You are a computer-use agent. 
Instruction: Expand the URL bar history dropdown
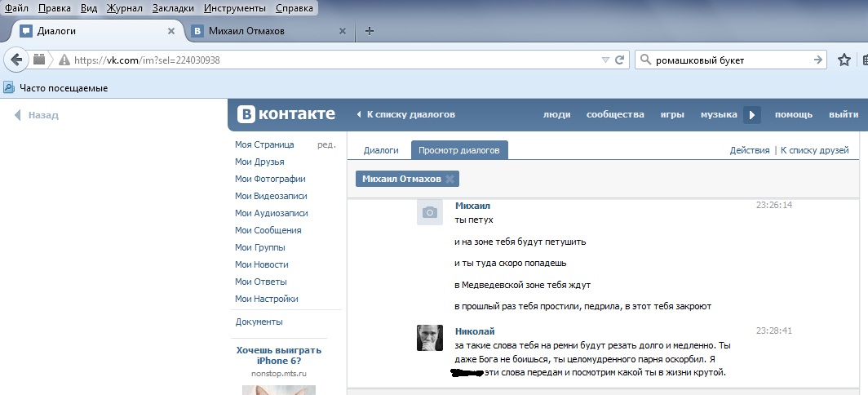point(604,60)
